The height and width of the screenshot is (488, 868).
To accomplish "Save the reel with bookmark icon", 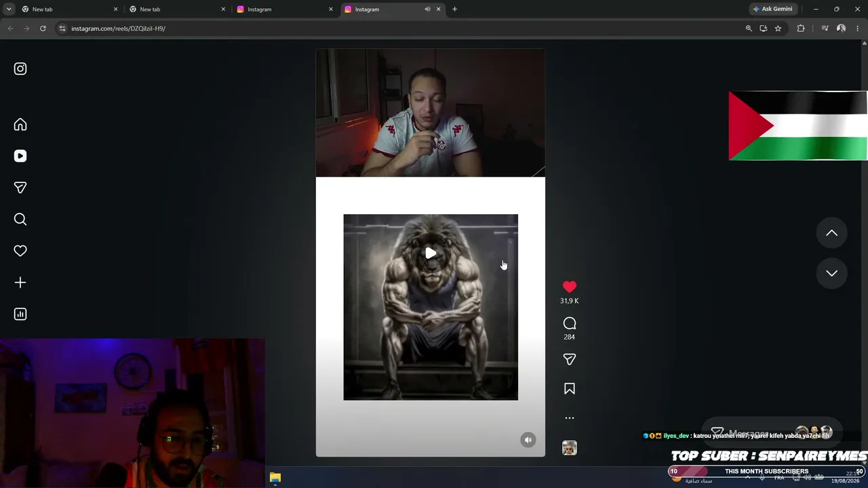I will [x=570, y=388].
